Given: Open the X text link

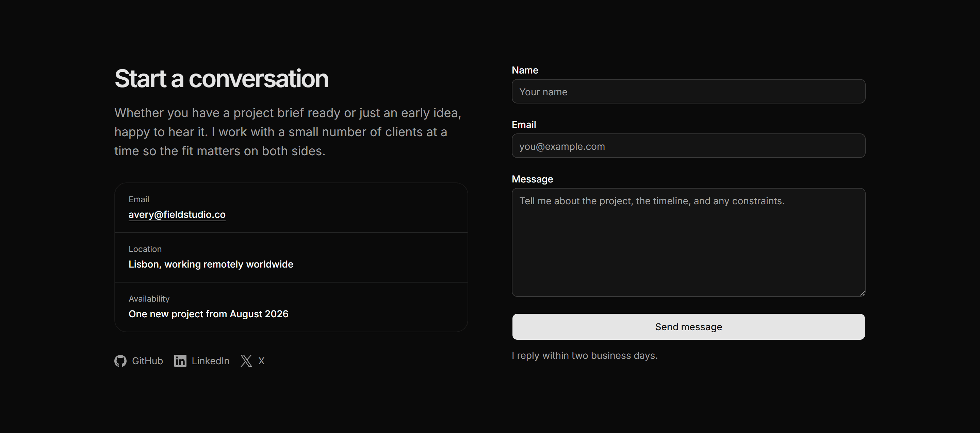Looking at the screenshot, I should pos(261,361).
